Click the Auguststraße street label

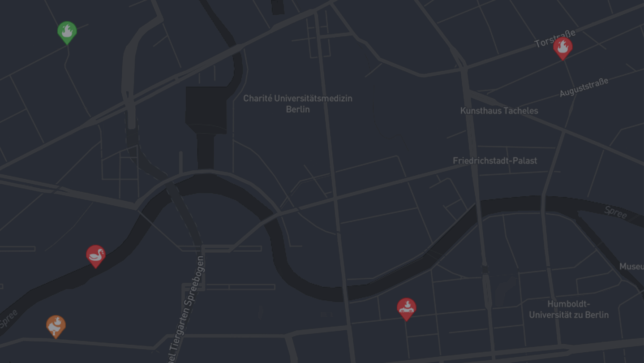584,87
